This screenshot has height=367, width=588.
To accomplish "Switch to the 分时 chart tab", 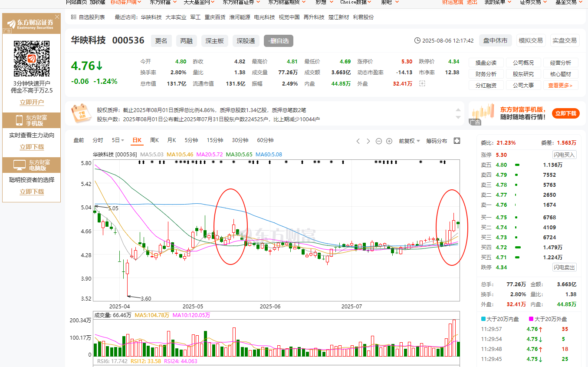I will (x=98, y=140).
